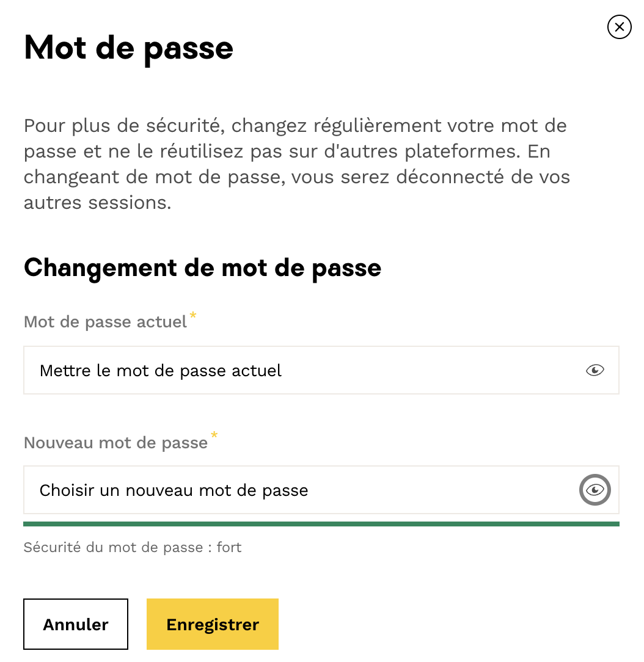Image resolution: width=644 pixels, height=662 pixels.
Task: Click into the Nouveau mot de passe field
Action: click(x=299, y=490)
